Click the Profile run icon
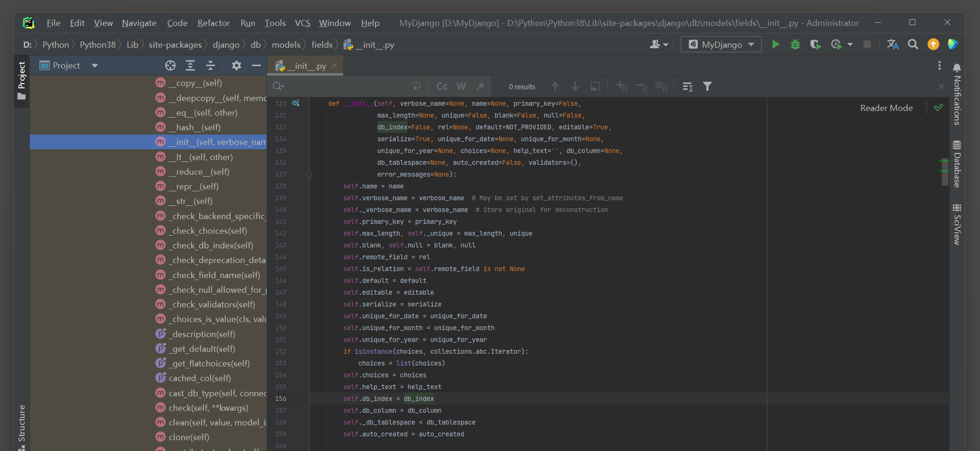The width and height of the screenshot is (980, 451). coord(836,44)
